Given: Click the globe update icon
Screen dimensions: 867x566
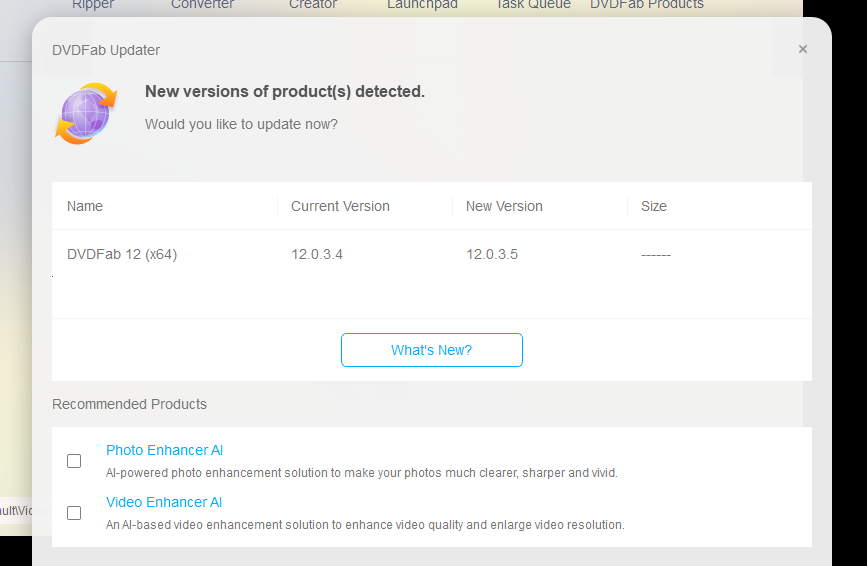Looking at the screenshot, I should tap(86, 113).
